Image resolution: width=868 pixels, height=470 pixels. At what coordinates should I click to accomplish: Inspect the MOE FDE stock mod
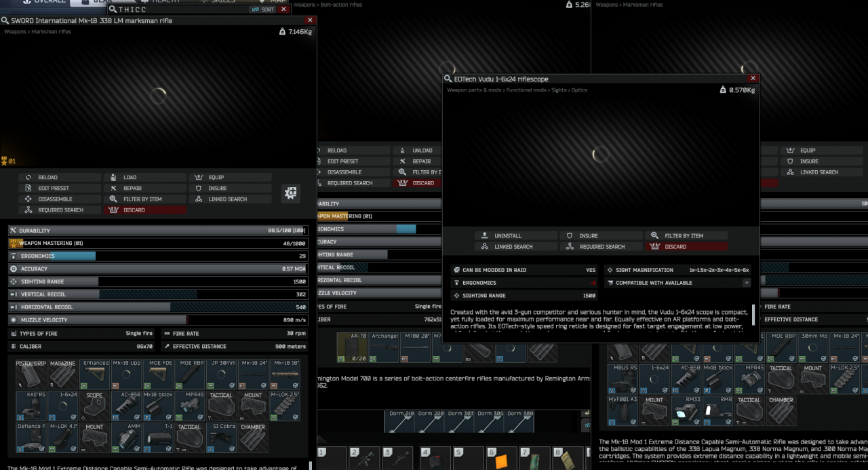point(158,374)
